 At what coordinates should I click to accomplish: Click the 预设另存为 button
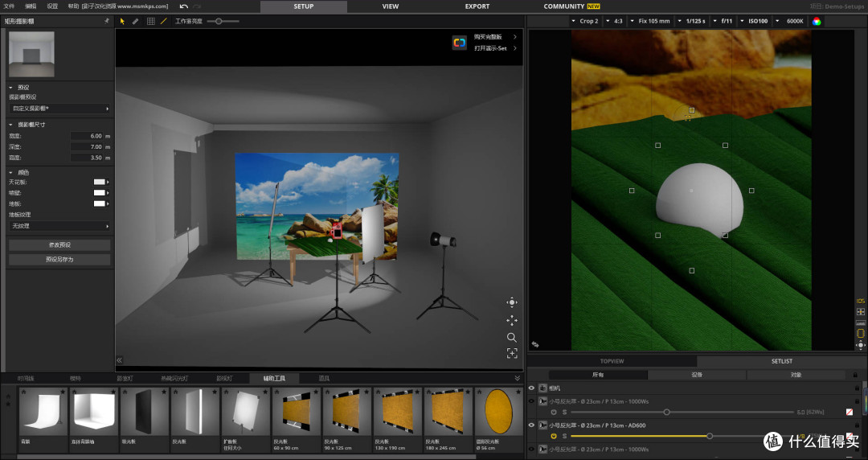[x=59, y=260]
